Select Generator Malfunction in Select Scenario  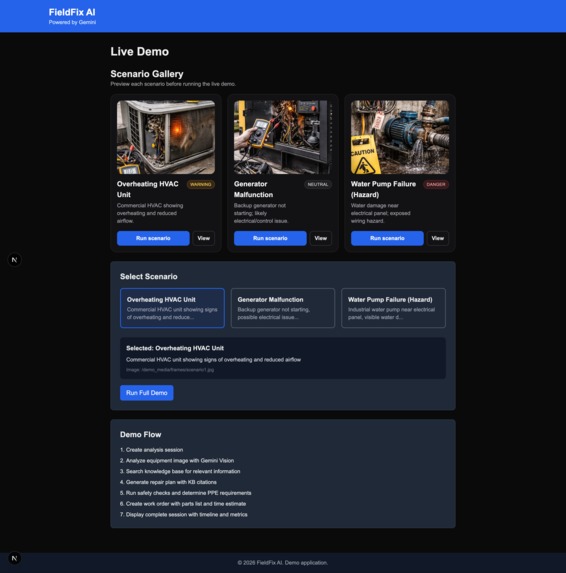pyautogui.click(x=283, y=308)
